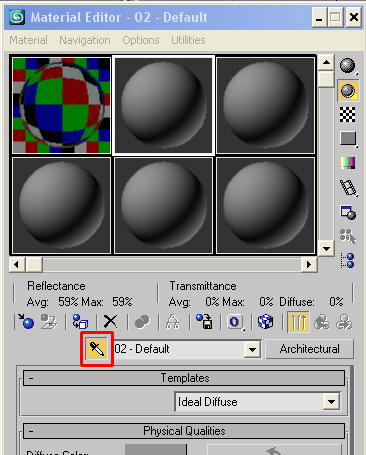Click Put Material to Scene icon
Image resolution: width=366 pixels, height=455 pixels.
click(x=49, y=322)
